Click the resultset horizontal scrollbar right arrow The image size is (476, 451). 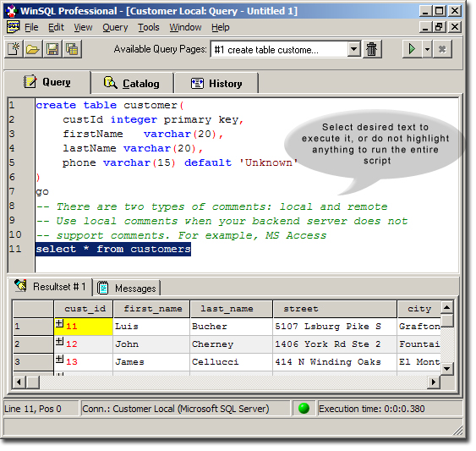(434, 382)
